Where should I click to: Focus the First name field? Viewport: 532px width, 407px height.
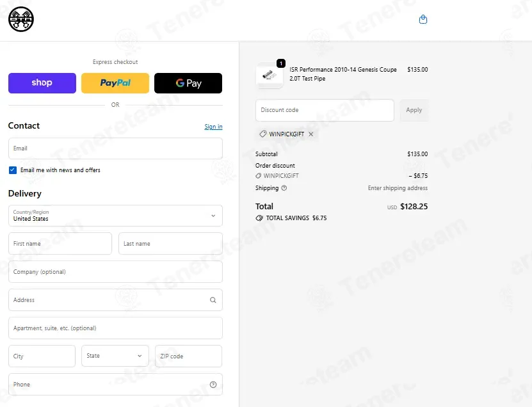click(x=60, y=244)
